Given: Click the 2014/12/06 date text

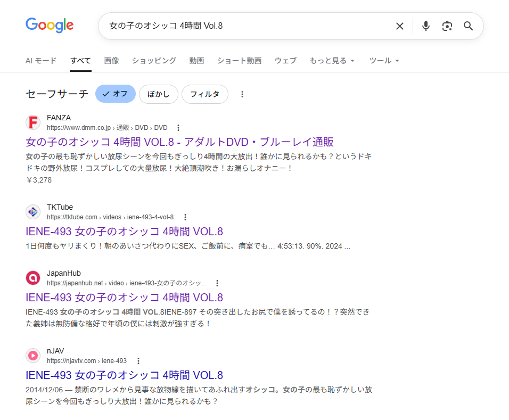Looking at the screenshot, I should click(44, 390).
